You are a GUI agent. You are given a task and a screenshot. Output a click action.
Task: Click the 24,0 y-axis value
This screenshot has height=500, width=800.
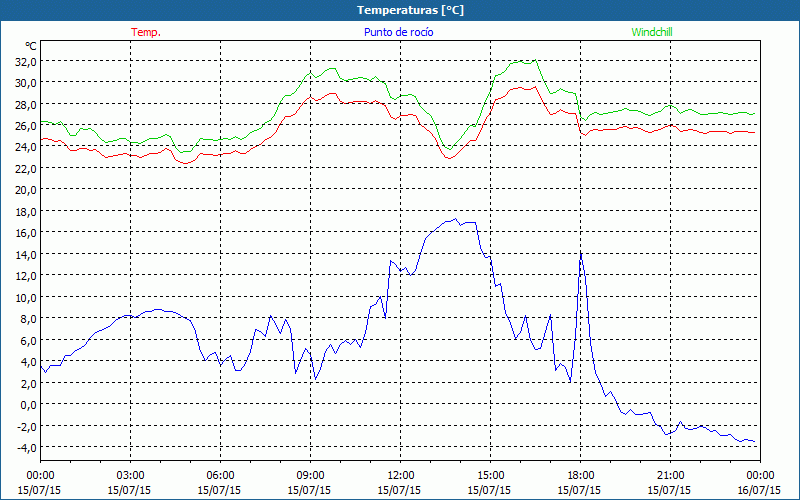(x=27, y=147)
